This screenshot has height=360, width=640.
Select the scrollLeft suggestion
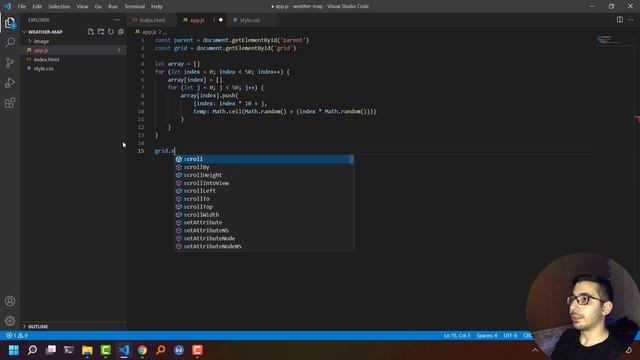coord(264,191)
